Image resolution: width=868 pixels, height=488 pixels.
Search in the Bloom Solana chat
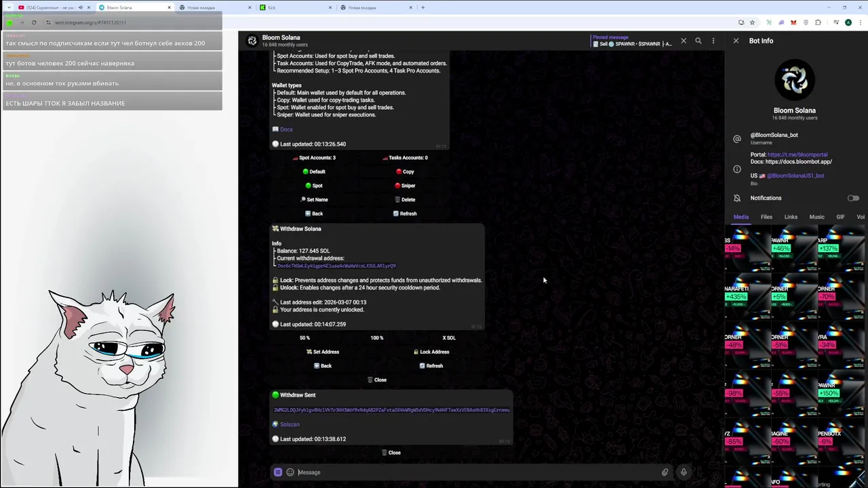pyautogui.click(x=698, y=41)
